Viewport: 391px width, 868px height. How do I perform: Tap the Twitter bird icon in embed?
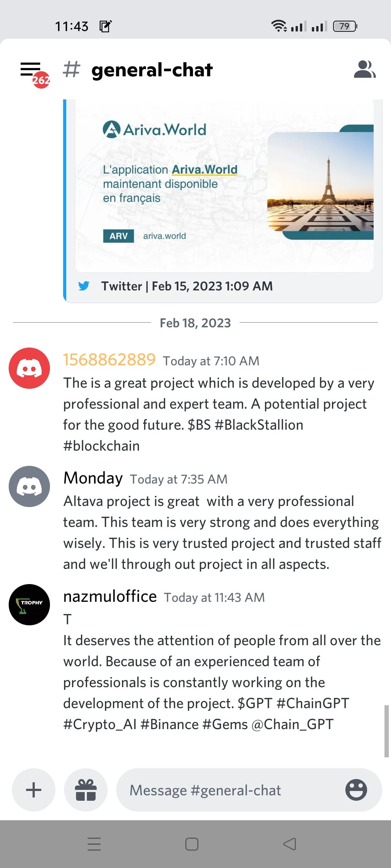click(x=84, y=286)
